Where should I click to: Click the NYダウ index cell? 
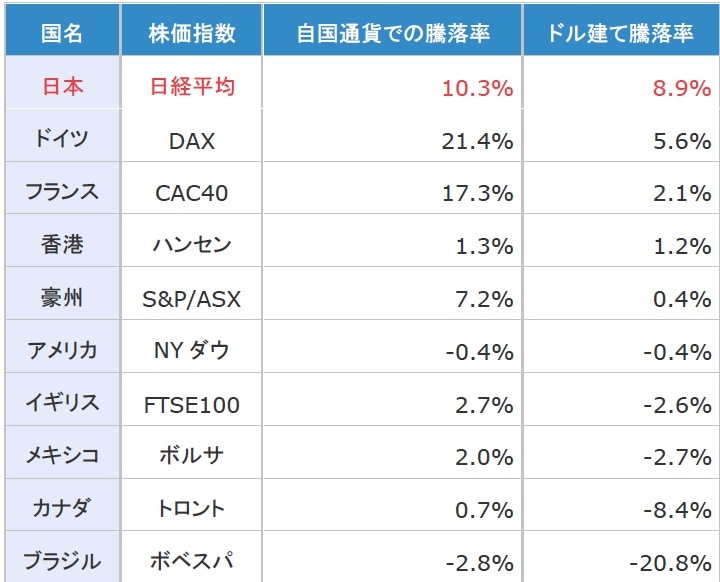tap(192, 351)
